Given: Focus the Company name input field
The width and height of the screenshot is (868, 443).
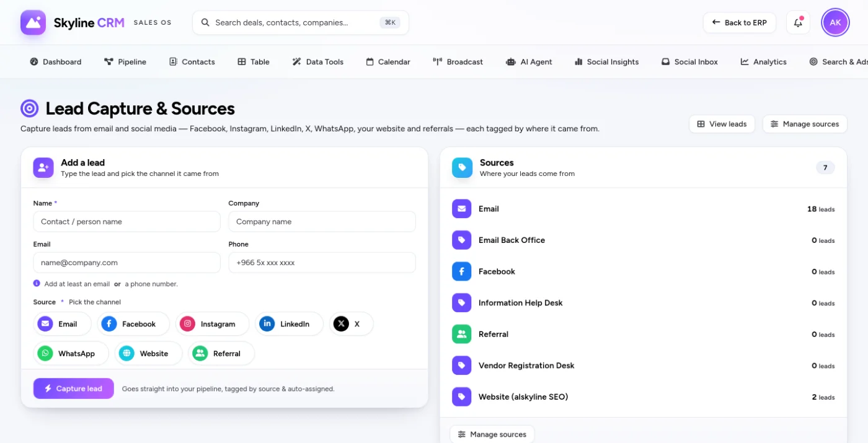Looking at the screenshot, I should click(x=322, y=222).
